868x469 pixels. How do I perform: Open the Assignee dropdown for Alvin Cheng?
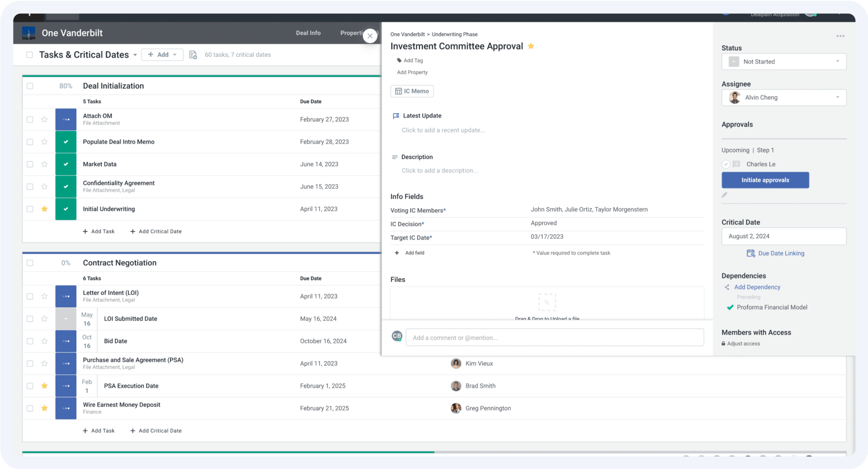point(783,98)
